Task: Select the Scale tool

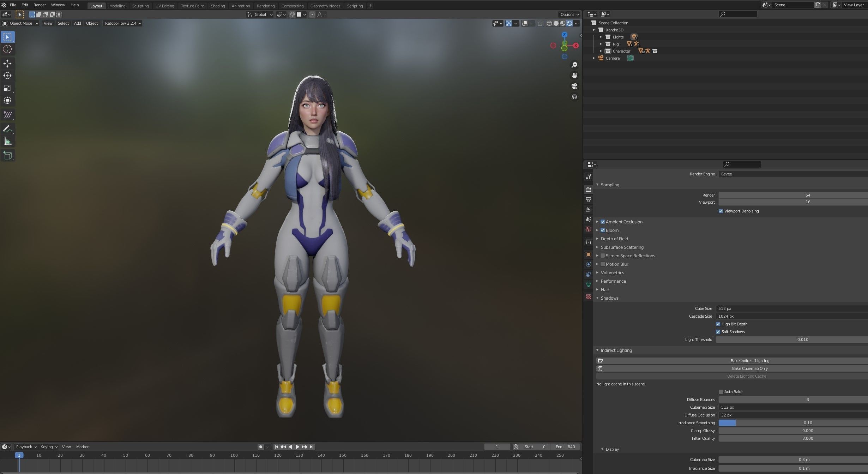Action: (x=7, y=88)
